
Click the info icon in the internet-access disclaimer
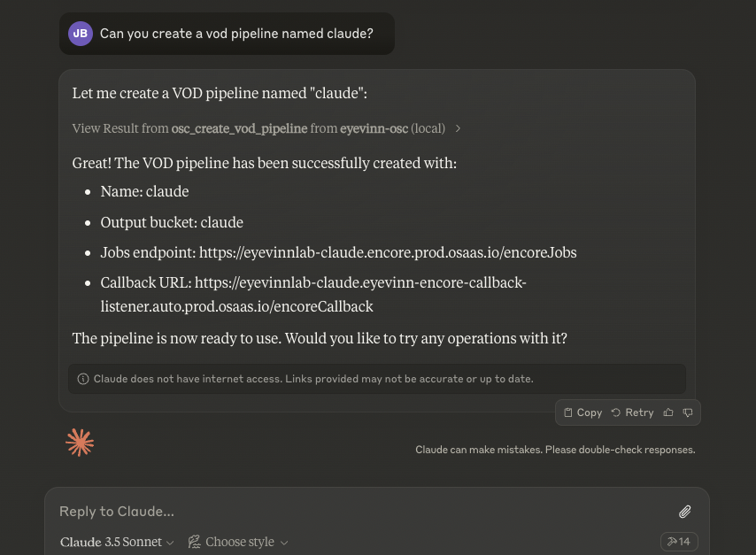tap(82, 379)
